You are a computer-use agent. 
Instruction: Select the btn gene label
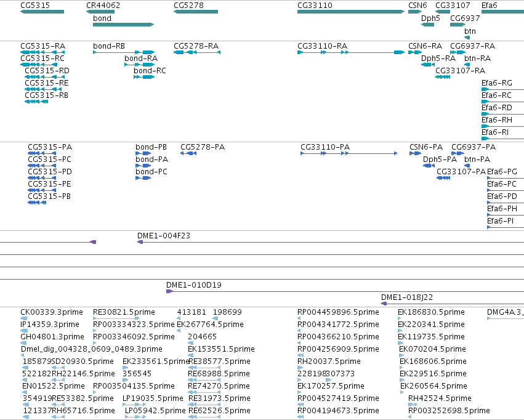click(x=470, y=31)
